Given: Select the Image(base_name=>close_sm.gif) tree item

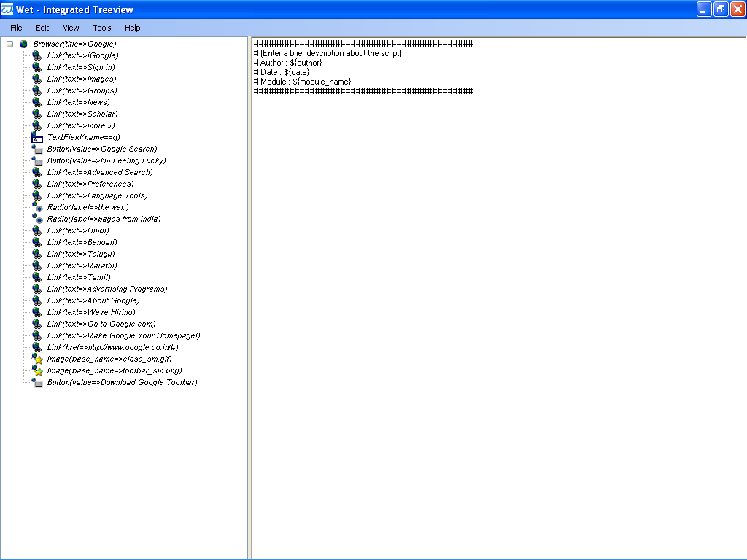Looking at the screenshot, I should click(109, 359).
